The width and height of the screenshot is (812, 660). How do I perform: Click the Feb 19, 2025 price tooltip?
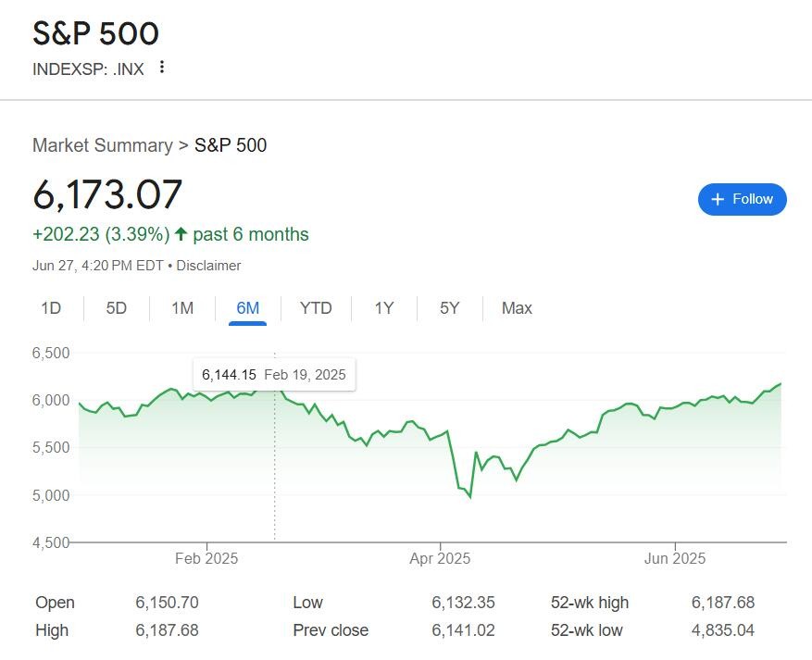[274, 374]
